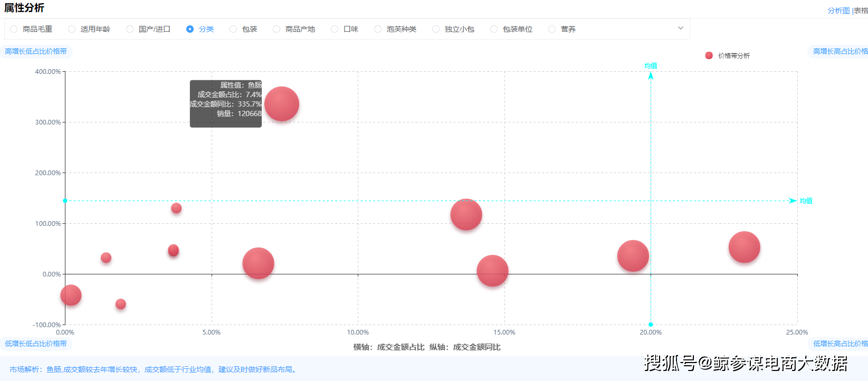The height and width of the screenshot is (381, 868).
Task: Click the 横轴: 成交金额占比 axis caption
Action: click(x=389, y=347)
